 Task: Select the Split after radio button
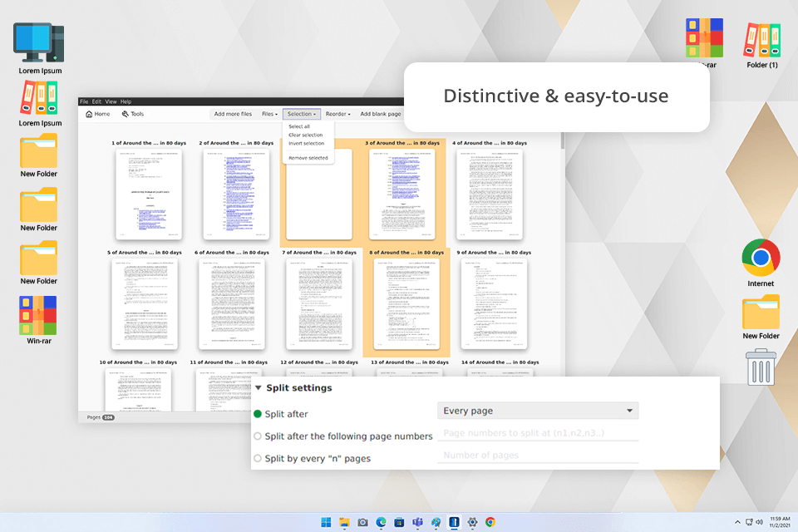[x=258, y=414]
